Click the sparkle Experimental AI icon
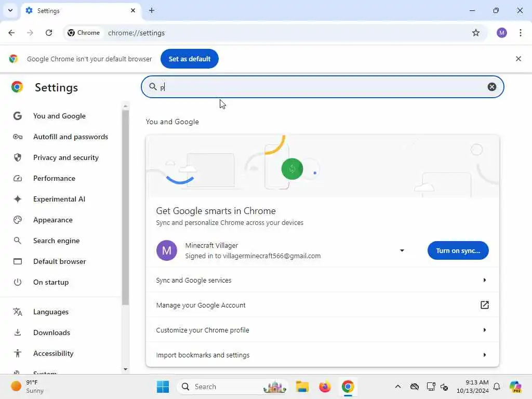The image size is (532, 399). pos(18,199)
